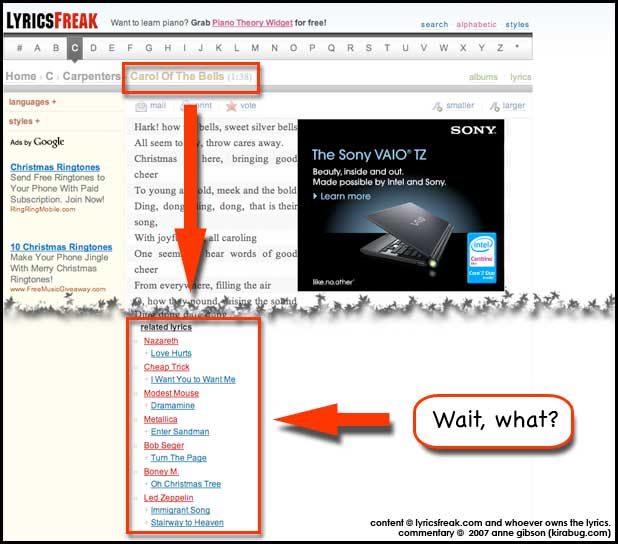Open the Cheap Trick artist link
The width and height of the screenshot is (618, 544).
pyautogui.click(x=166, y=367)
